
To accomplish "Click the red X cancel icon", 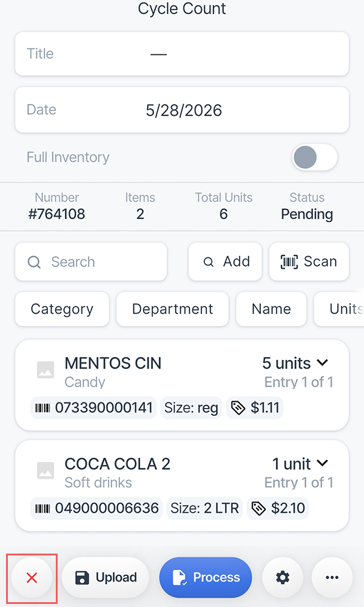I will click(x=32, y=578).
